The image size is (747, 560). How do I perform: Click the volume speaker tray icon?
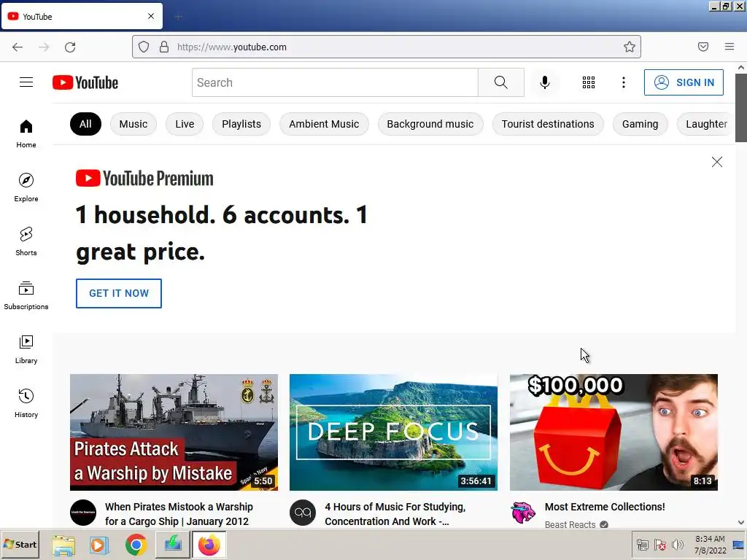click(x=677, y=544)
